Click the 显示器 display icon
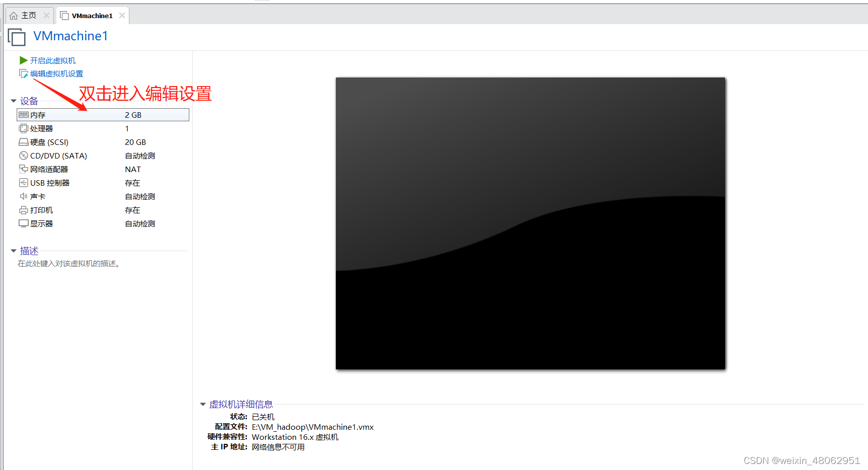868x470 pixels. (24, 223)
